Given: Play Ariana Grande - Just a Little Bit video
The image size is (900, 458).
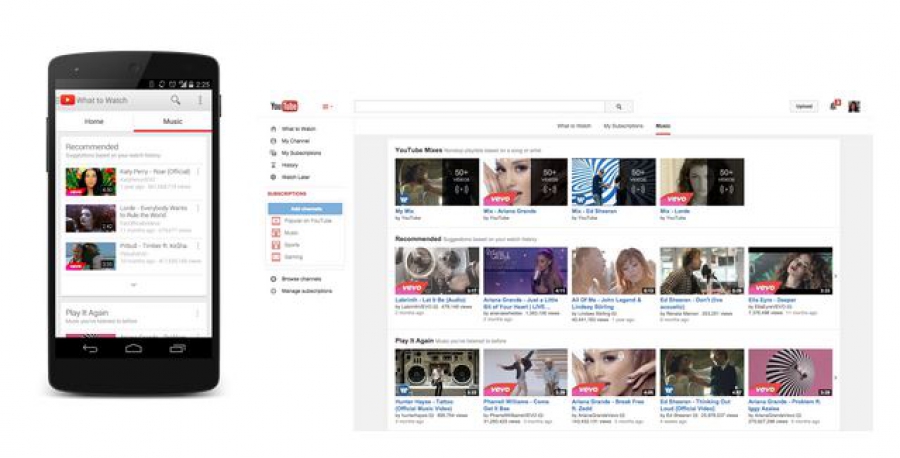Looking at the screenshot, I should pyautogui.click(x=525, y=271).
